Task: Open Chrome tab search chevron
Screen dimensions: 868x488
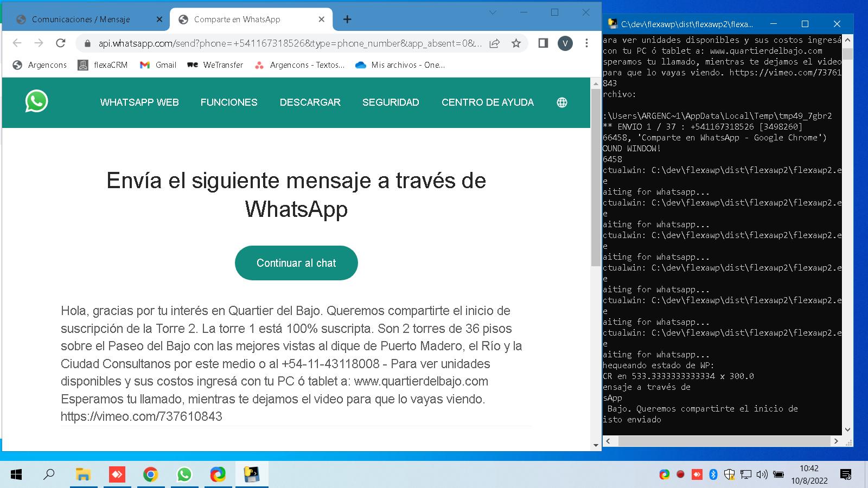Action: click(x=493, y=12)
